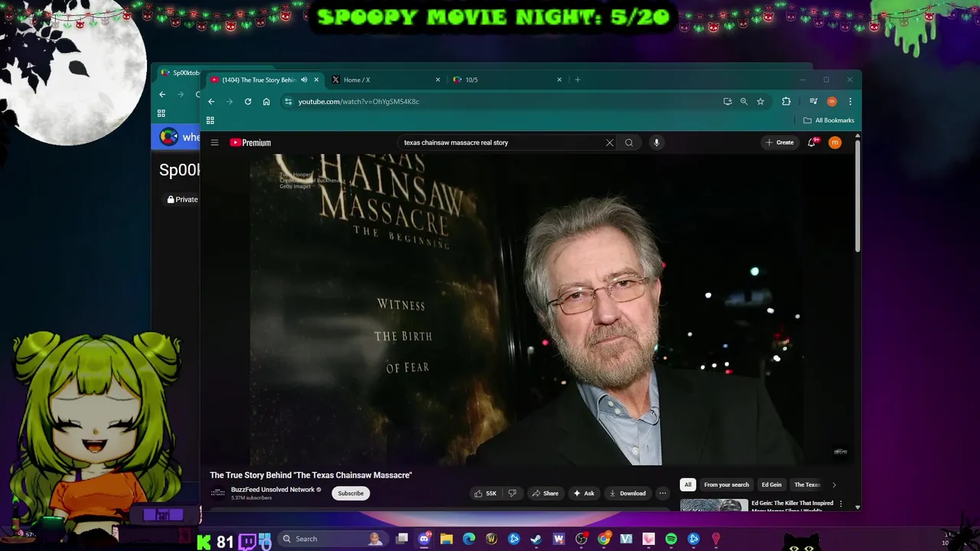Image resolution: width=980 pixels, height=551 pixels.
Task: Share the video
Action: tap(545, 494)
